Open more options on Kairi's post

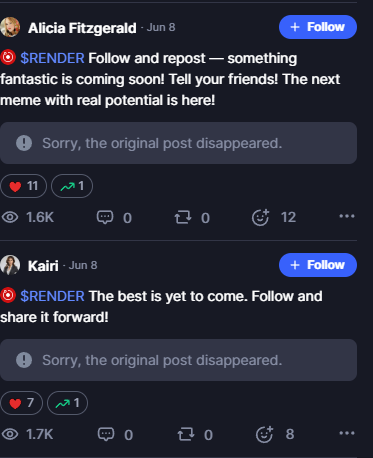(x=347, y=433)
